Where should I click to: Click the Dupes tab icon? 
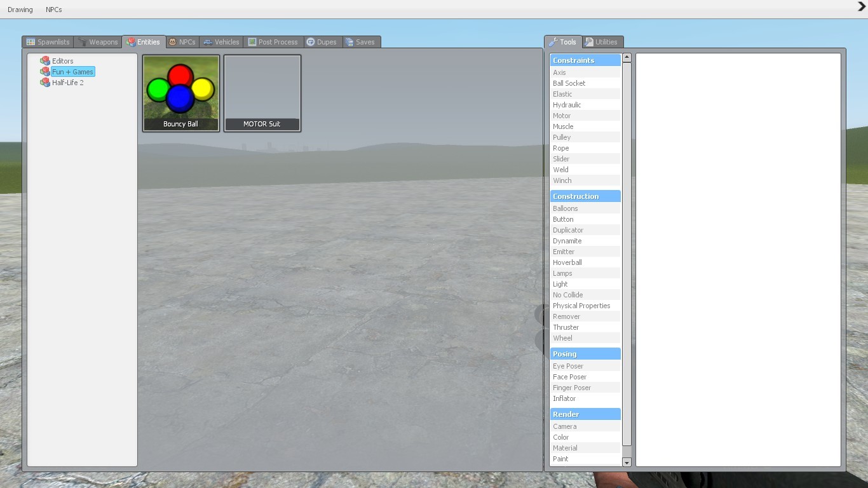pos(311,42)
